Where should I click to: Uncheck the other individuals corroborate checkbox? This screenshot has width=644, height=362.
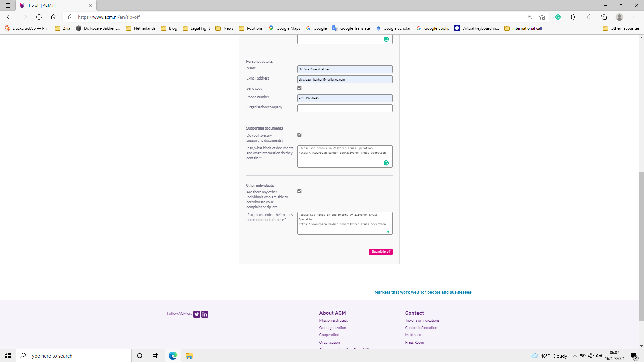299,191
